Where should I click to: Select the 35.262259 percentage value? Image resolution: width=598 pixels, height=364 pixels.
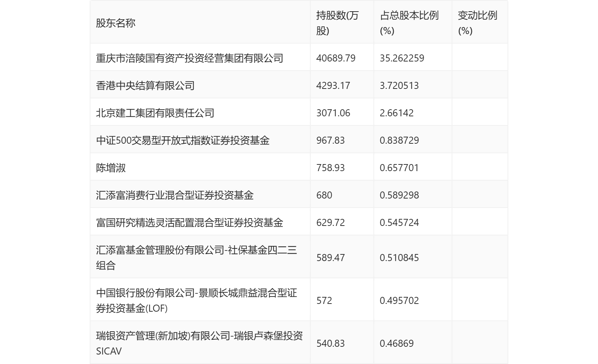(402, 58)
